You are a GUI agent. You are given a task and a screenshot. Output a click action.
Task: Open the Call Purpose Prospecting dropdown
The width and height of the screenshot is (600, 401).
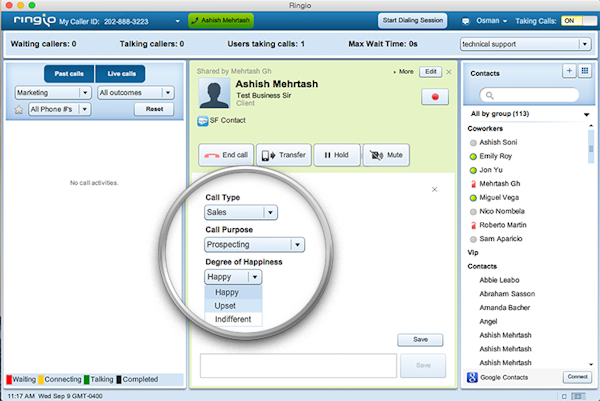tap(254, 245)
